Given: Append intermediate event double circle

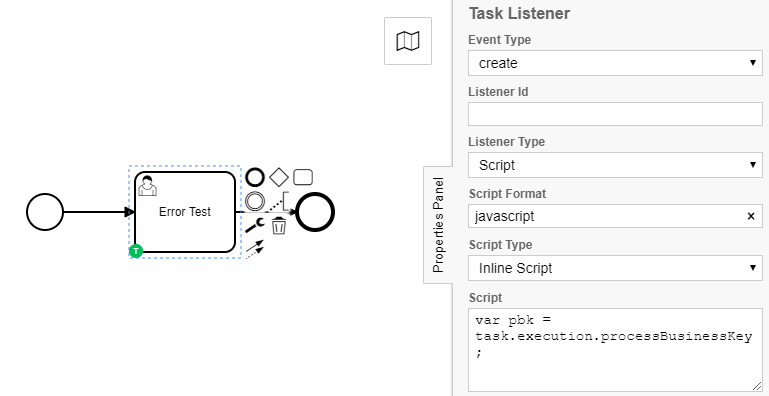Looking at the screenshot, I should [255, 201].
